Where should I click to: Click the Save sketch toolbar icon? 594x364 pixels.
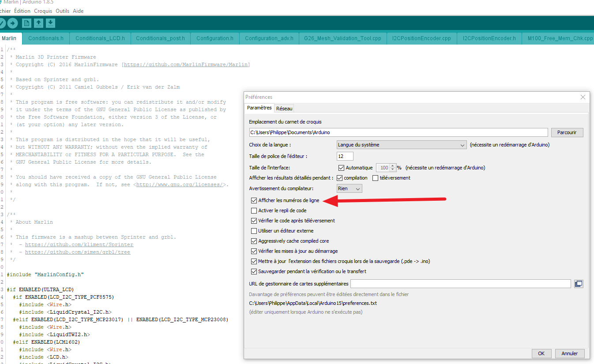pos(51,23)
